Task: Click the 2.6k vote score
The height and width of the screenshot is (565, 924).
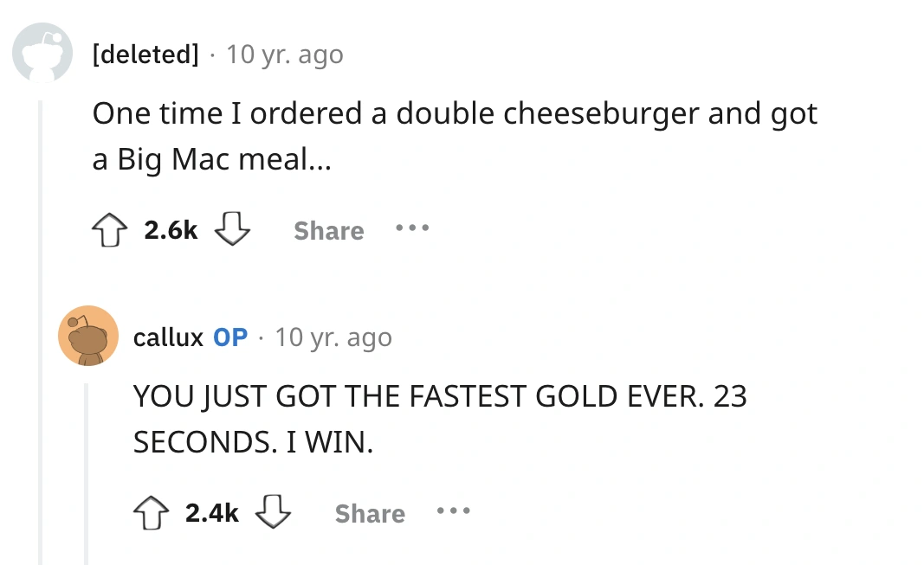Action: click(171, 231)
